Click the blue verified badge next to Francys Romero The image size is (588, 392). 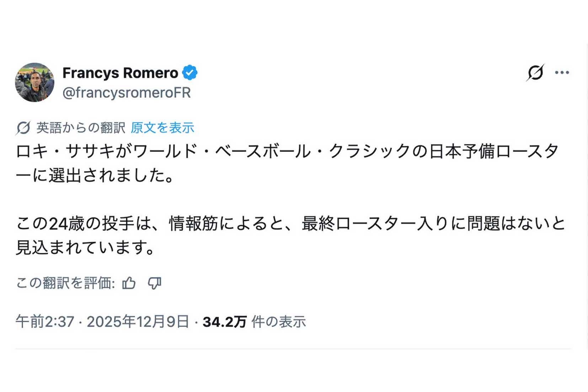[190, 72]
